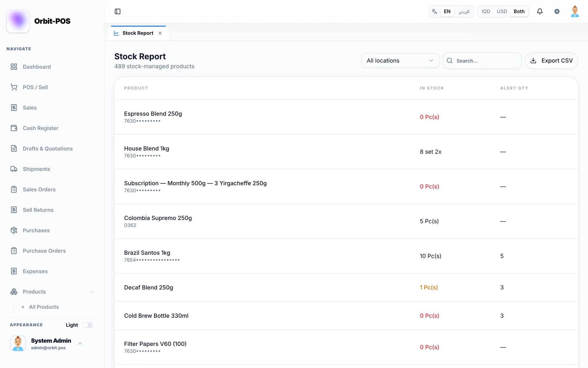
Task: Select Espresso Blend 250g row
Action: point(346,117)
